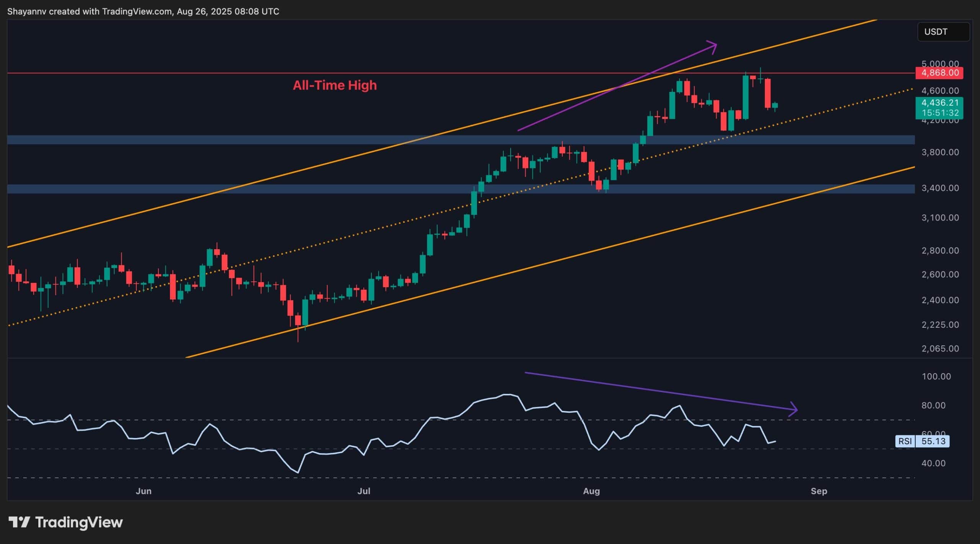
Task: Select Jul on the time axis
Action: [x=364, y=491]
